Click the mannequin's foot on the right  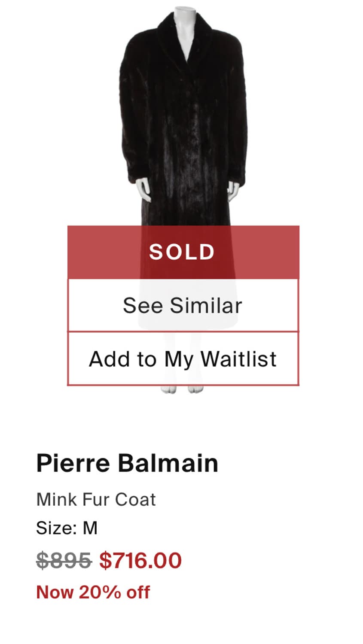196,389
